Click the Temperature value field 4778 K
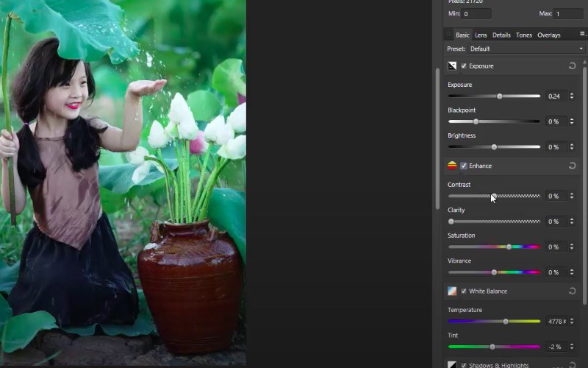Screen dimensions: 588x368 (556, 322)
